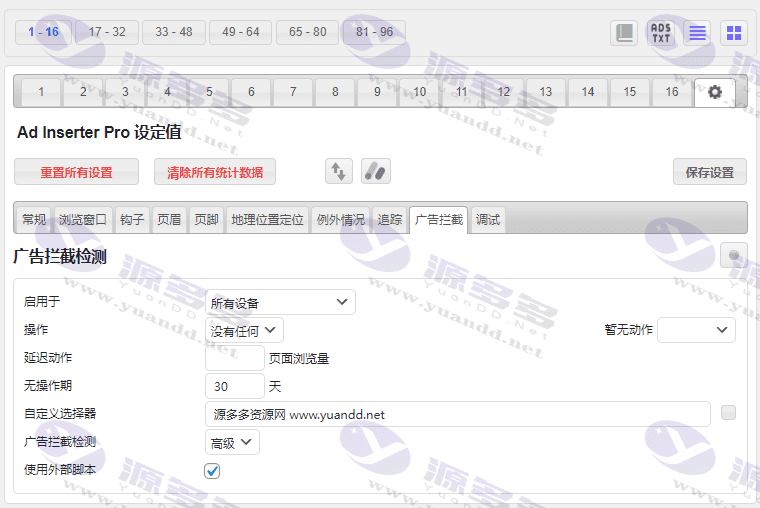Screen dimensions: 760x508
Task: Select block range 81 - 96
Action: tap(374, 32)
